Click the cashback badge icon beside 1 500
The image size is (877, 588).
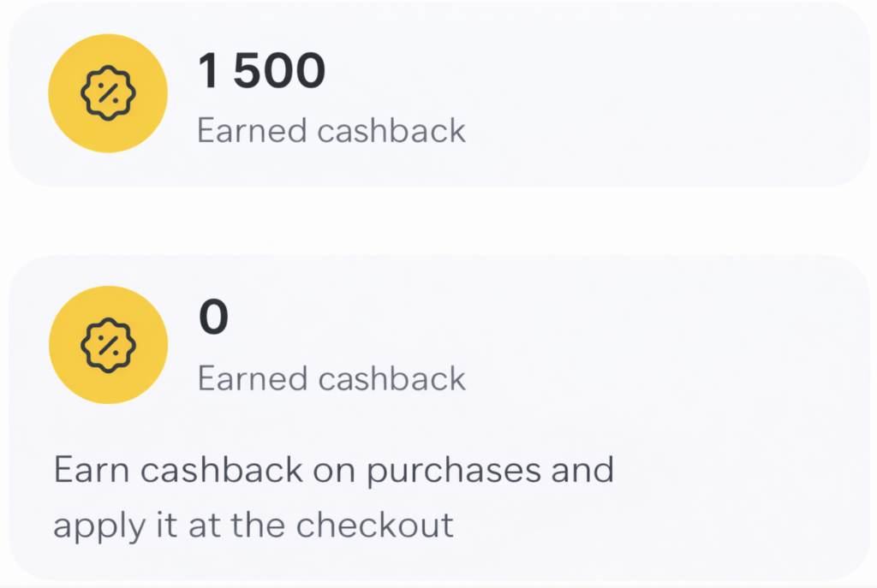click(x=107, y=93)
